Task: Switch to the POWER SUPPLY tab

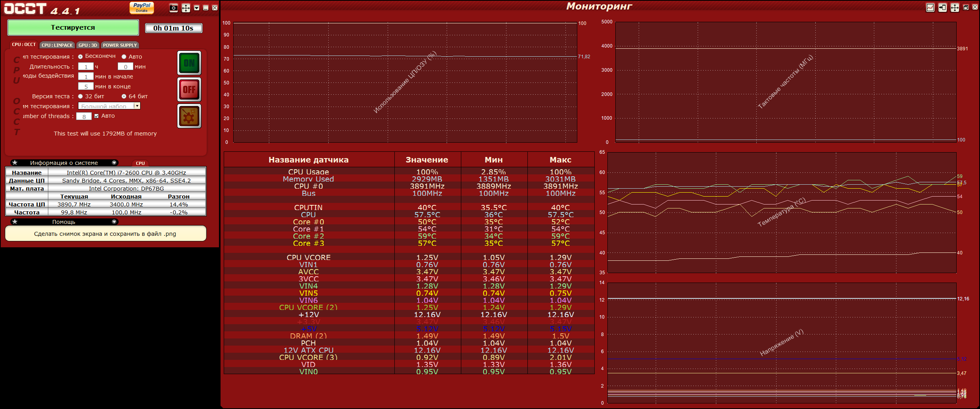Action: pos(120,45)
